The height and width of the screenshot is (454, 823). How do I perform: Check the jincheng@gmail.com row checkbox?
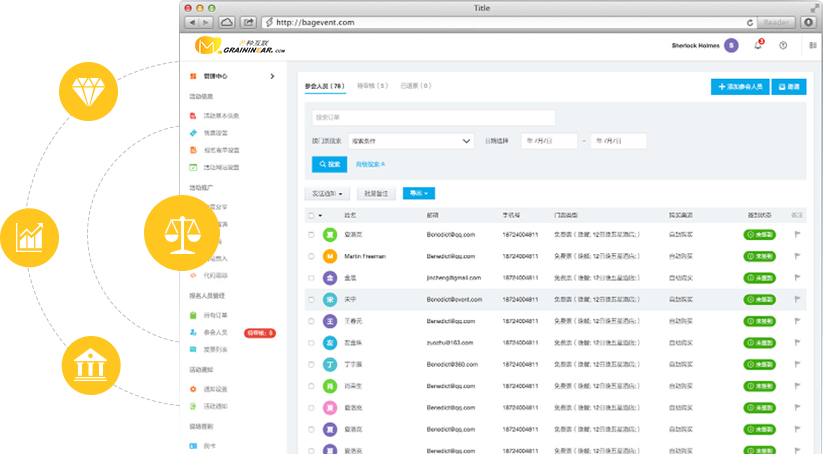(311, 278)
